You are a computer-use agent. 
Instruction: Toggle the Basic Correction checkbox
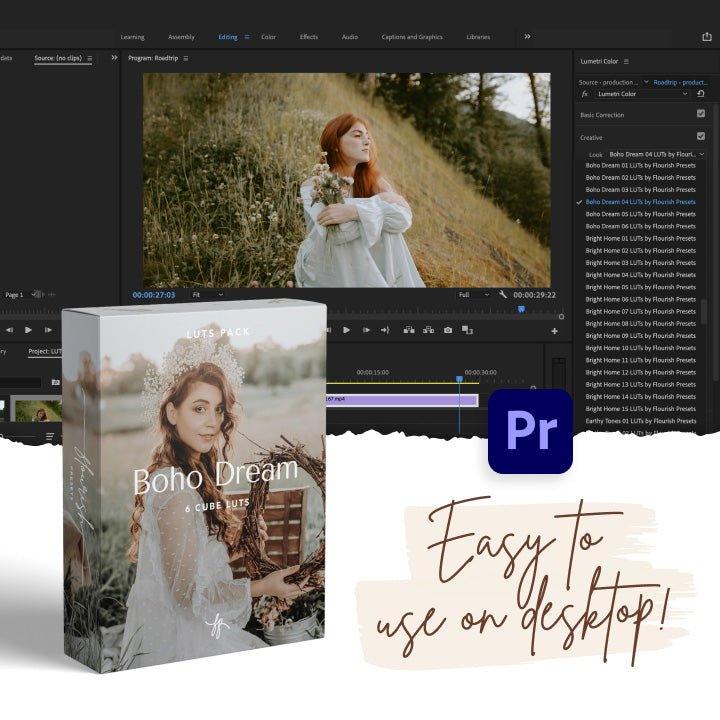point(701,114)
